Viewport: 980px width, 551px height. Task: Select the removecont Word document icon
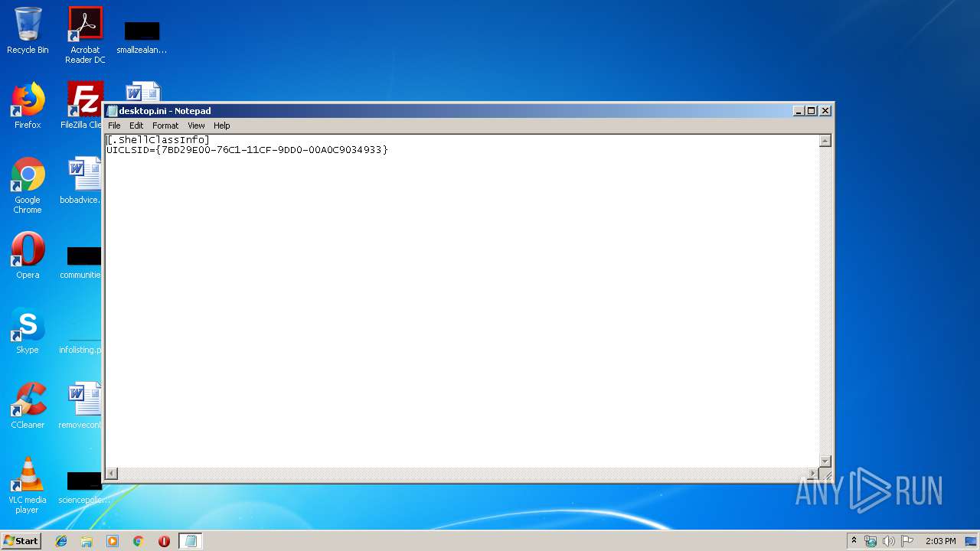point(81,405)
